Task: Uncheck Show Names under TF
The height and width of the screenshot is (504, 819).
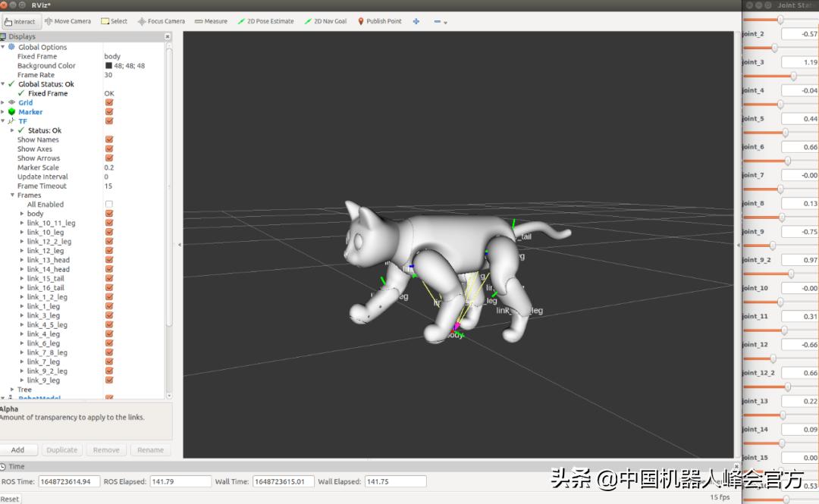Action: click(x=108, y=139)
